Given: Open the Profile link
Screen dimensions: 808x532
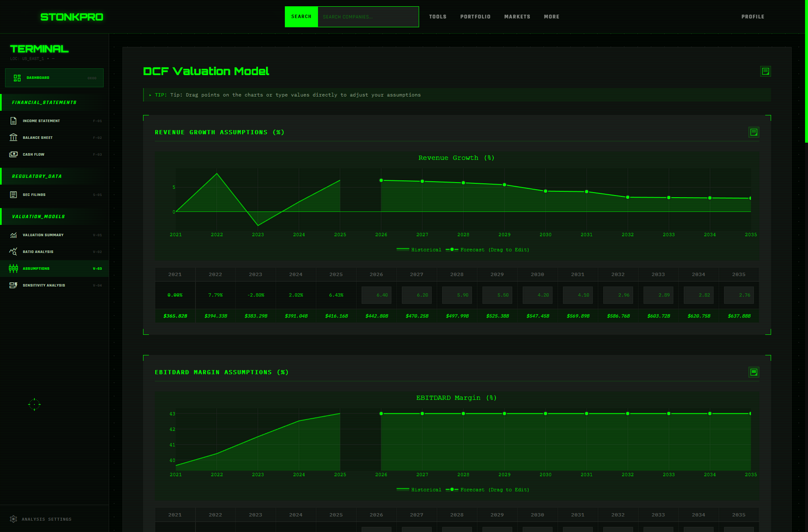Looking at the screenshot, I should tap(753, 17).
